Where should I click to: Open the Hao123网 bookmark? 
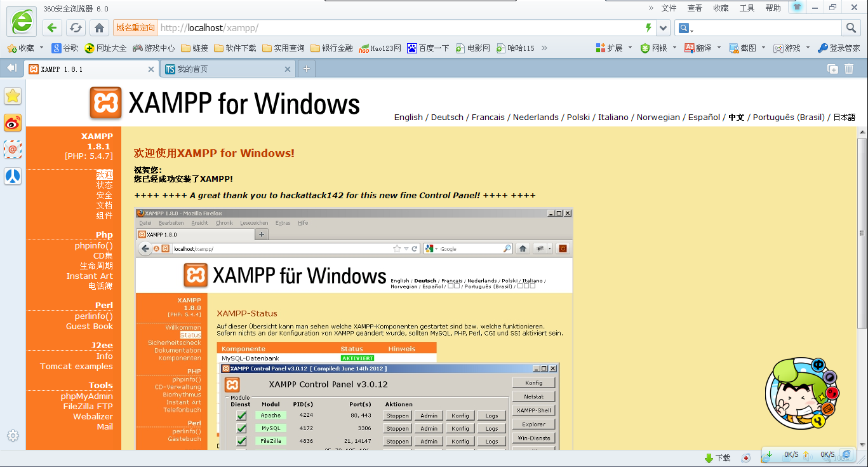380,48
